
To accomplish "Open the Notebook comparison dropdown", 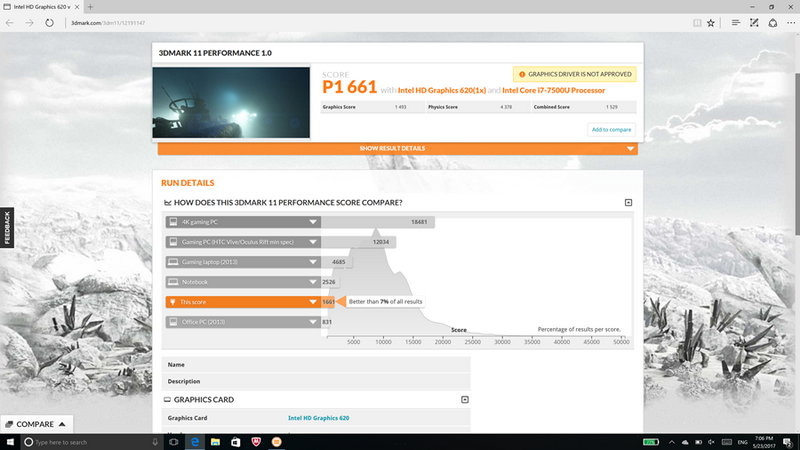I will [313, 282].
